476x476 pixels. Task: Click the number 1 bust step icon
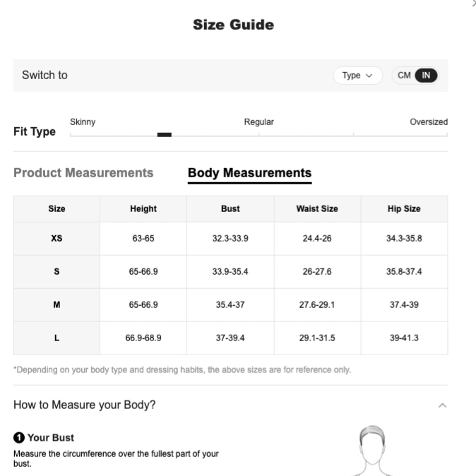pos(19,437)
